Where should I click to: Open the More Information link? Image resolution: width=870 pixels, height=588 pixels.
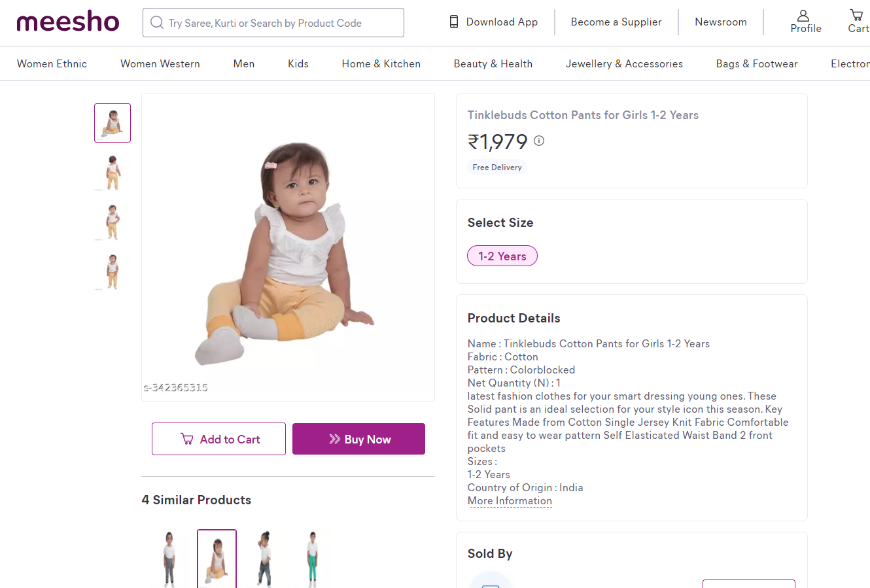(x=510, y=501)
